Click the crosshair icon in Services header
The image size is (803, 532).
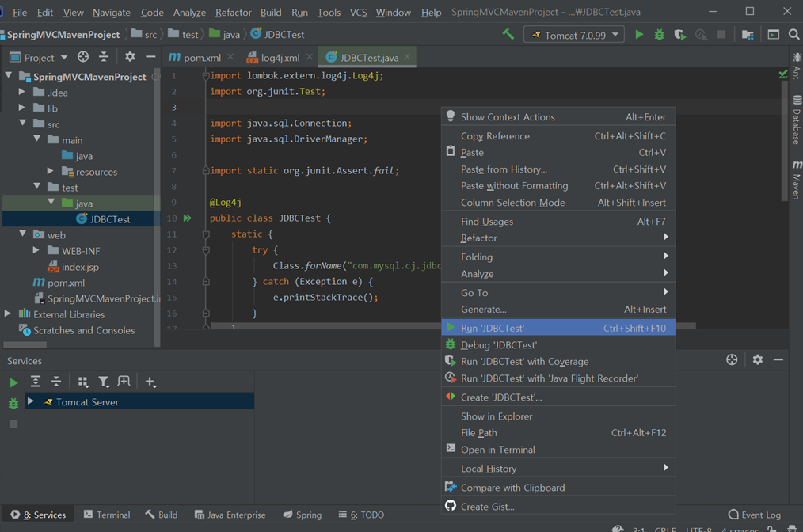(x=732, y=359)
